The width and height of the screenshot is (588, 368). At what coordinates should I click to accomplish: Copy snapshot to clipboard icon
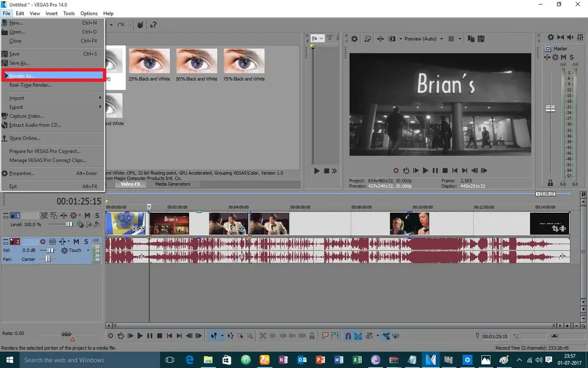[x=471, y=39]
